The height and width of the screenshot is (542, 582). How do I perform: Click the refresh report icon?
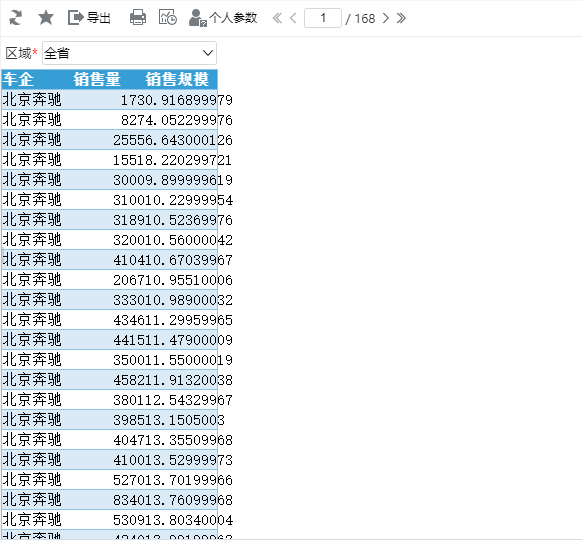click(x=16, y=17)
